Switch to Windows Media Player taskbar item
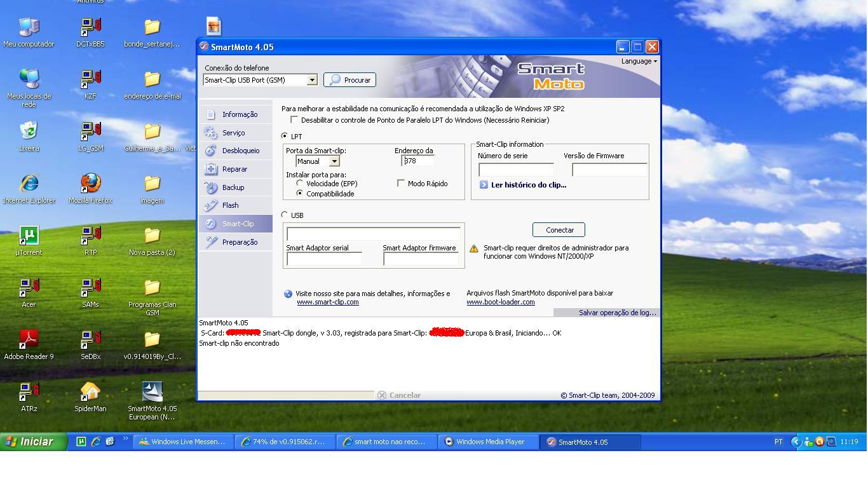868x488 pixels. pyautogui.click(x=488, y=442)
